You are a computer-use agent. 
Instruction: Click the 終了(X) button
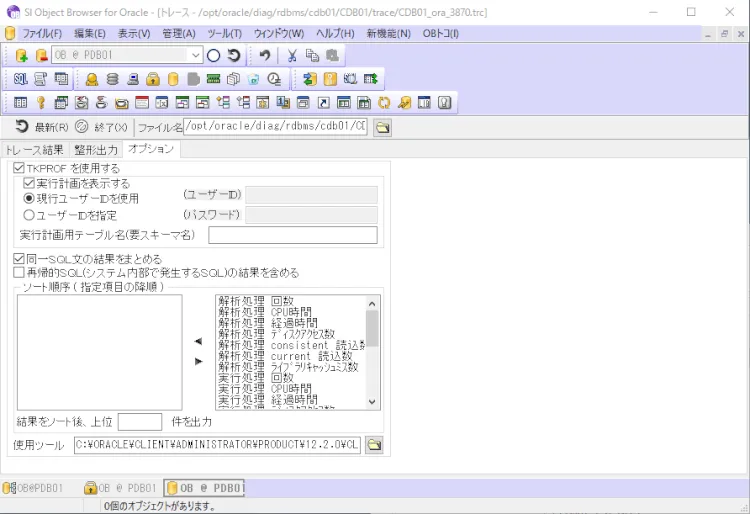click(x=101, y=127)
